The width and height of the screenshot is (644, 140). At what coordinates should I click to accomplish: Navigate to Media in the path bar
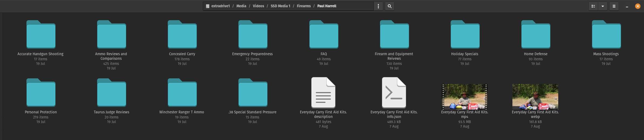point(241,6)
